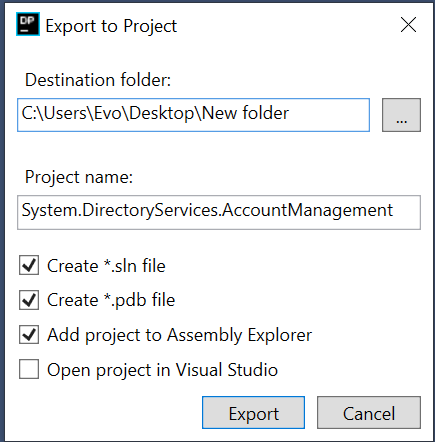The height and width of the screenshot is (442, 435).
Task: Click the "Create *.sln file" label text
Action: (x=106, y=266)
